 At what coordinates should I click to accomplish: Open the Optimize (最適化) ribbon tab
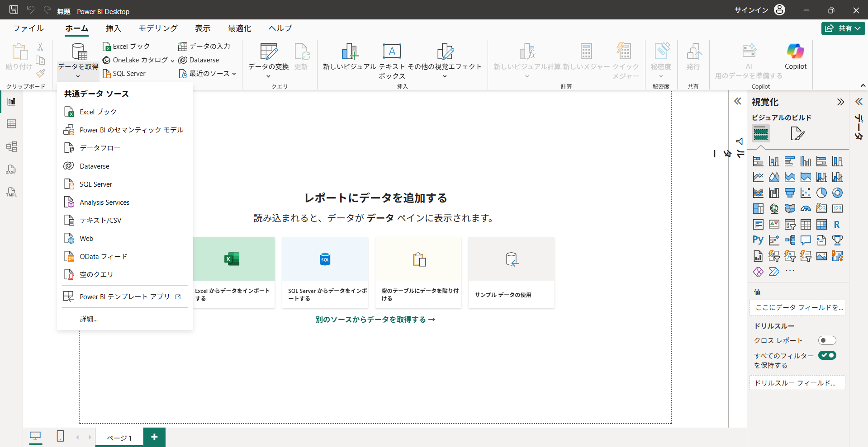click(x=239, y=28)
